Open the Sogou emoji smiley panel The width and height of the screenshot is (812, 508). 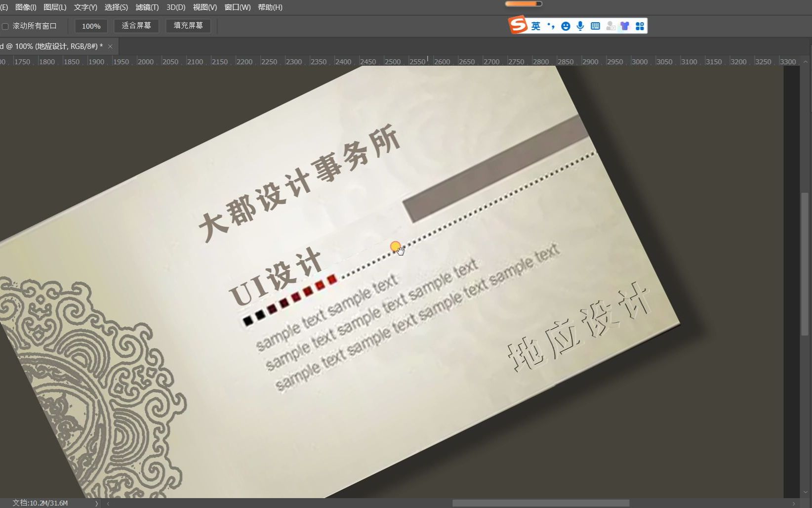pos(566,26)
